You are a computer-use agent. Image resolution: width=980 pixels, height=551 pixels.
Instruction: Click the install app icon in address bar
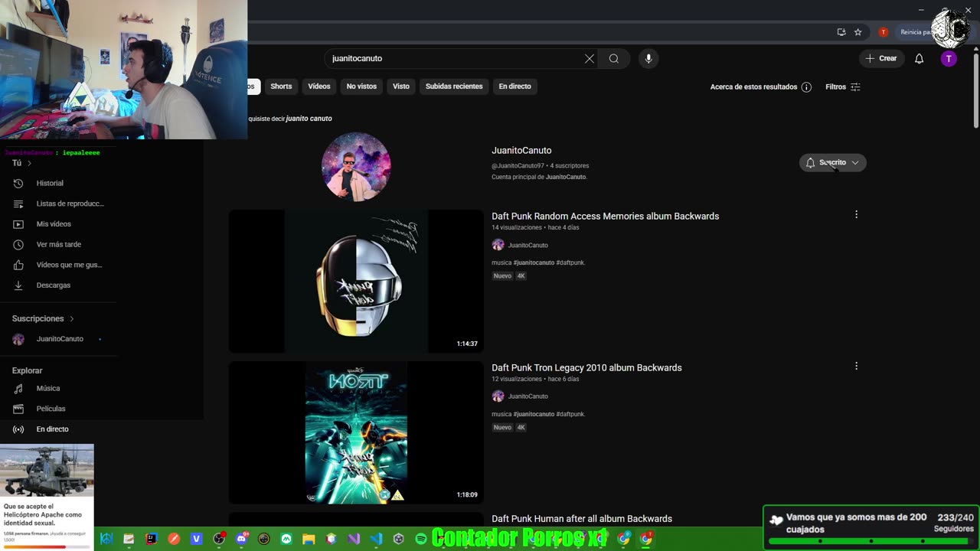pyautogui.click(x=841, y=32)
